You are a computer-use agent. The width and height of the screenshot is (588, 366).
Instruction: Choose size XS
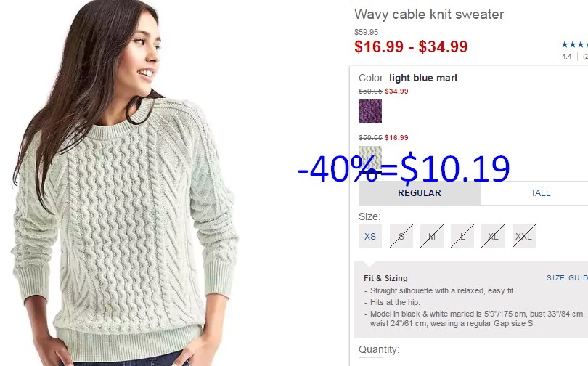click(370, 236)
